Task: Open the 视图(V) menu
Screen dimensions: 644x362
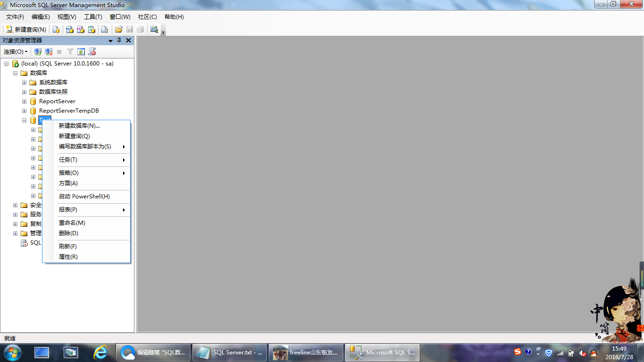Action: point(66,16)
